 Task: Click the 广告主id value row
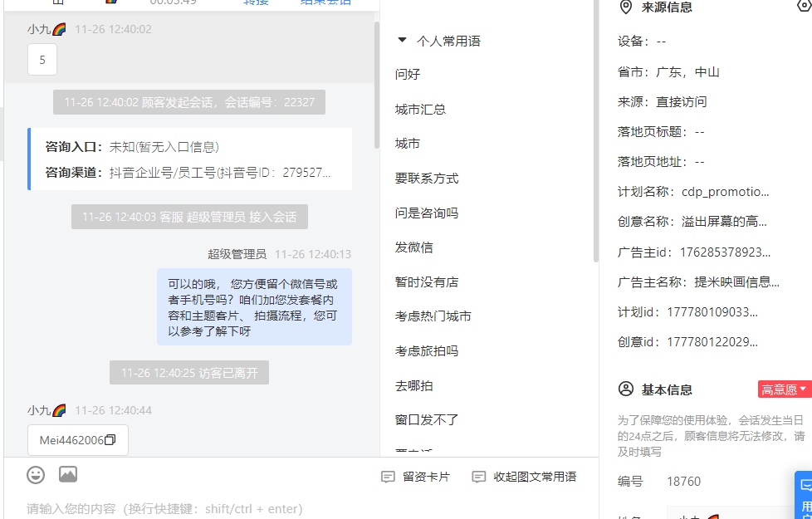[694, 252]
